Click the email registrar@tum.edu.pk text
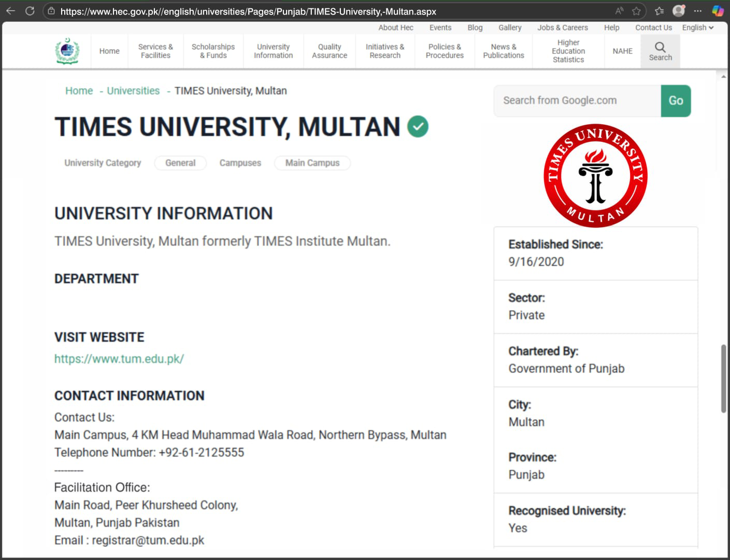 click(148, 540)
